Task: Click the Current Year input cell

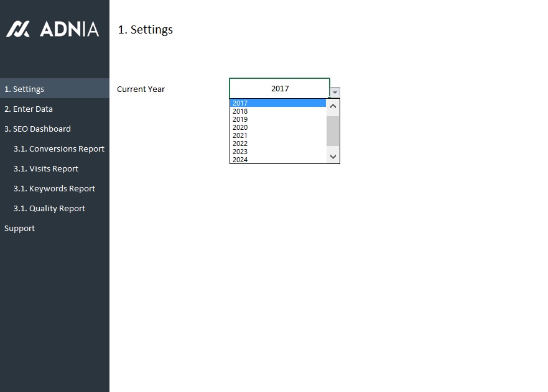Action: (279, 88)
